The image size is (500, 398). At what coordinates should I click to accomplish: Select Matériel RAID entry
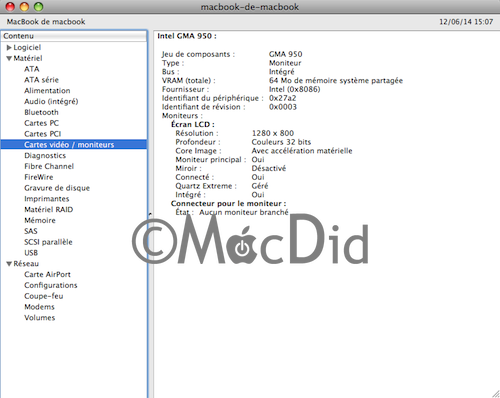click(49, 210)
